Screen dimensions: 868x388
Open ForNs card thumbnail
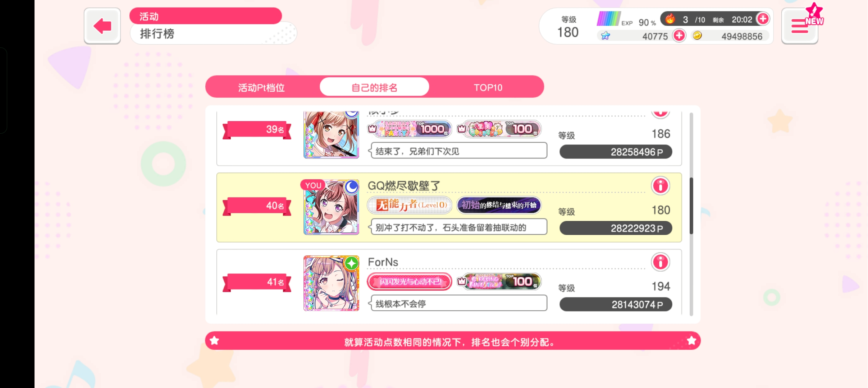(x=331, y=283)
